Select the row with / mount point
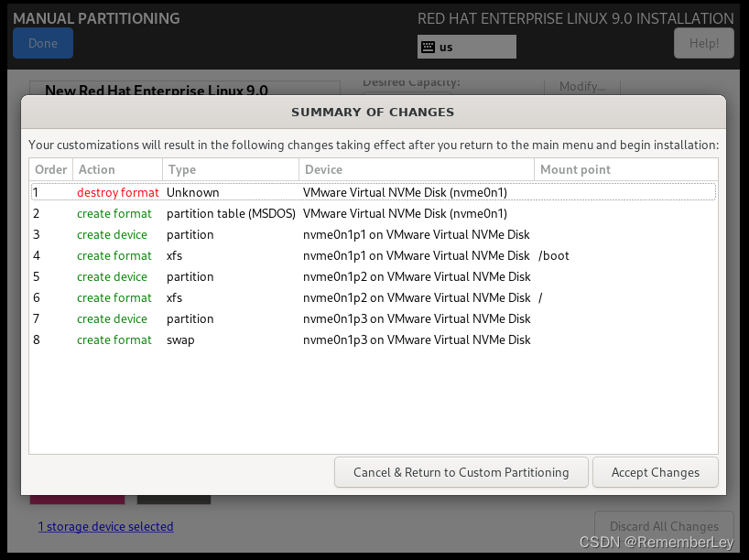 click(x=374, y=297)
